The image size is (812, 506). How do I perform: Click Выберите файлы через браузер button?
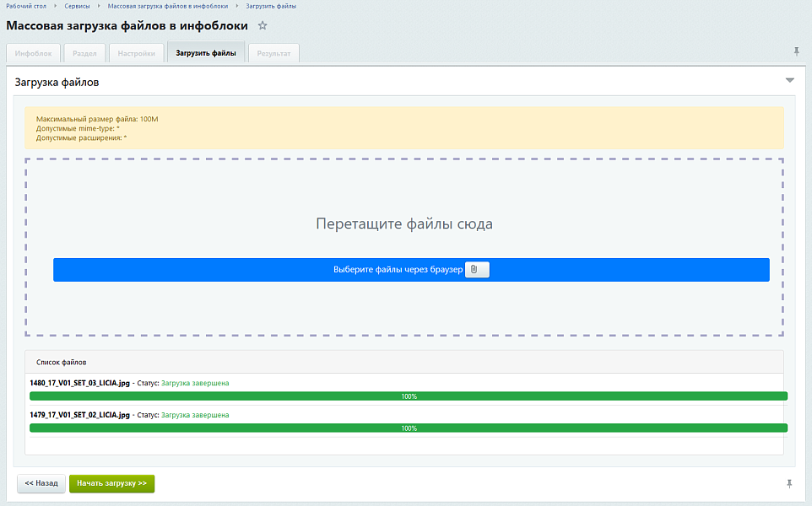tap(411, 270)
